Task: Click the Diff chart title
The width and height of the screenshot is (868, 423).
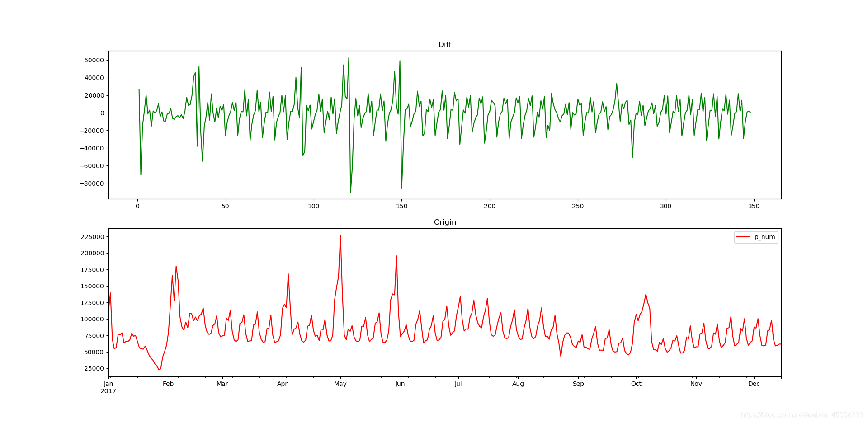Action: (445, 44)
